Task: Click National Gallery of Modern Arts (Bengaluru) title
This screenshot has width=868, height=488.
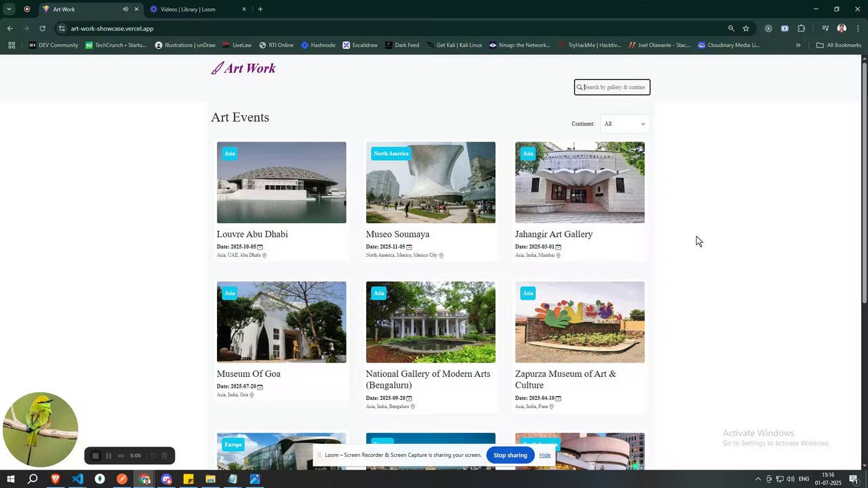Action: 428,380
